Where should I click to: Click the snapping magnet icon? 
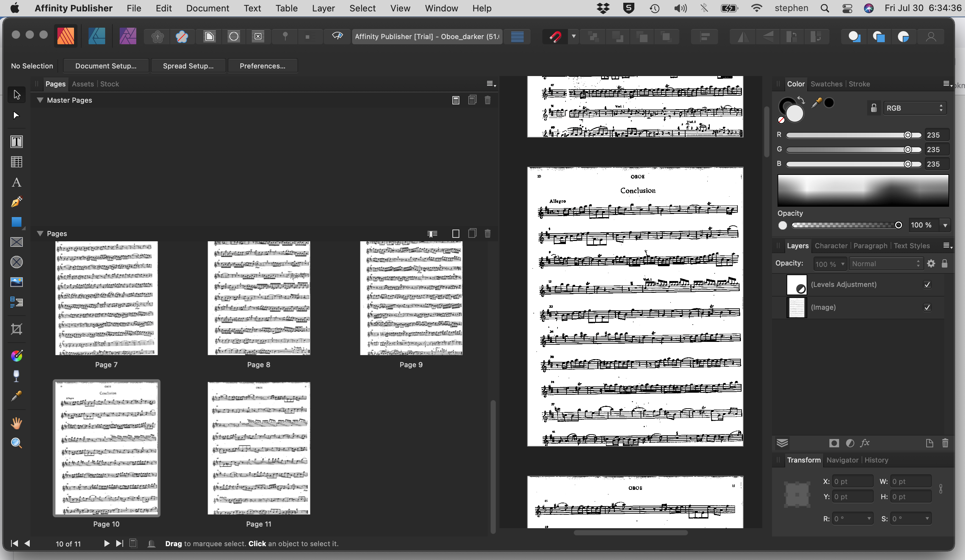click(555, 37)
